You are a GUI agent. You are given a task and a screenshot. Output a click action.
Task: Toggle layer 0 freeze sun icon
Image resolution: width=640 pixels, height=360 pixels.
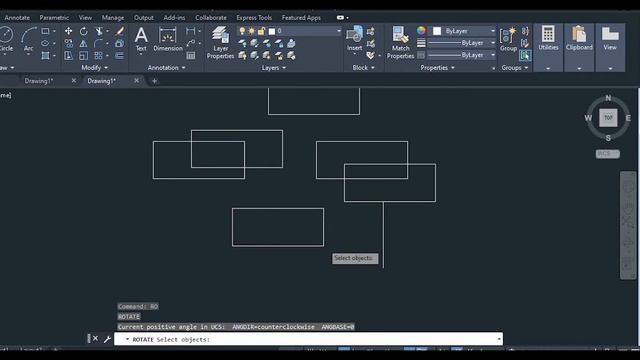[x=251, y=31]
